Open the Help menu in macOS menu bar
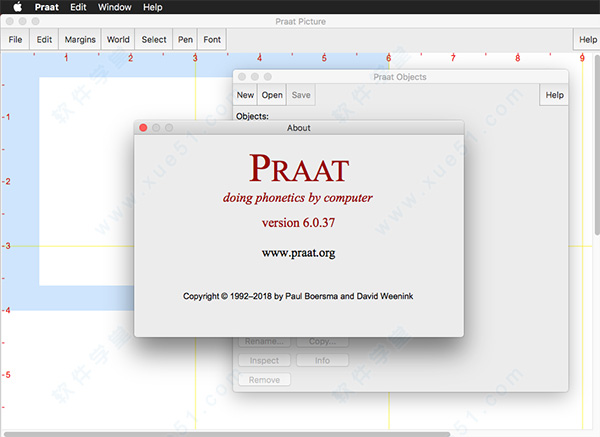600x437 pixels. pyautogui.click(x=153, y=7)
